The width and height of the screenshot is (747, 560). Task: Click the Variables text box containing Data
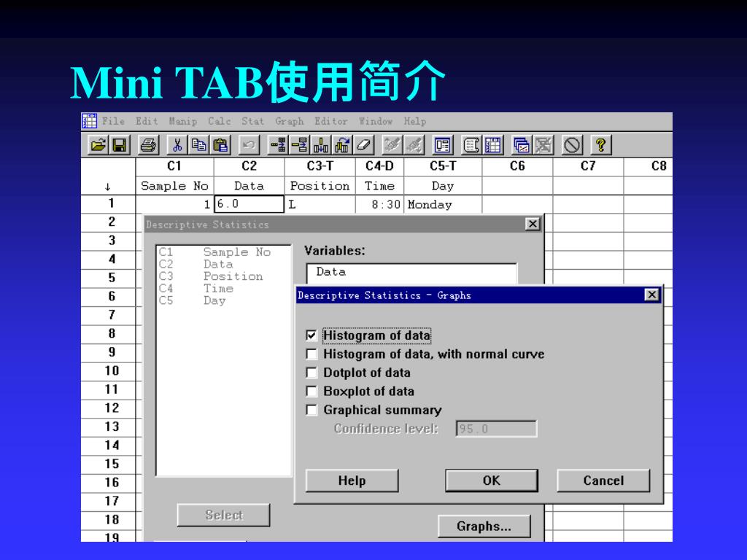point(411,273)
